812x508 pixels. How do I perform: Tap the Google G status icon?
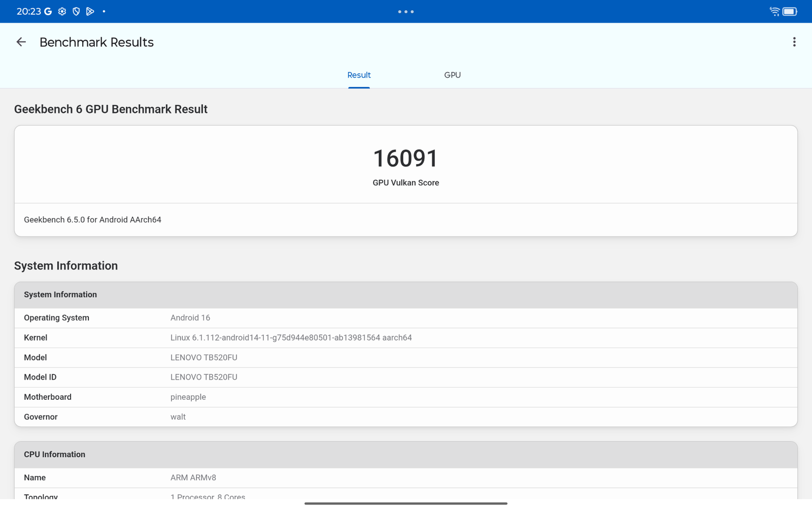pyautogui.click(x=48, y=11)
